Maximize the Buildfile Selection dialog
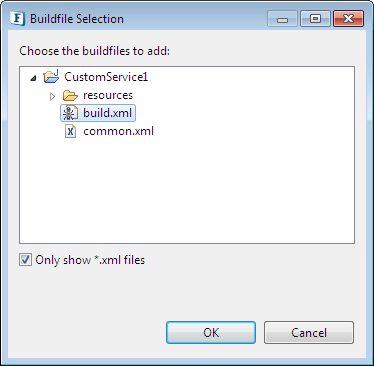Screen dimensions: 374x366 [x=315, y=19]
